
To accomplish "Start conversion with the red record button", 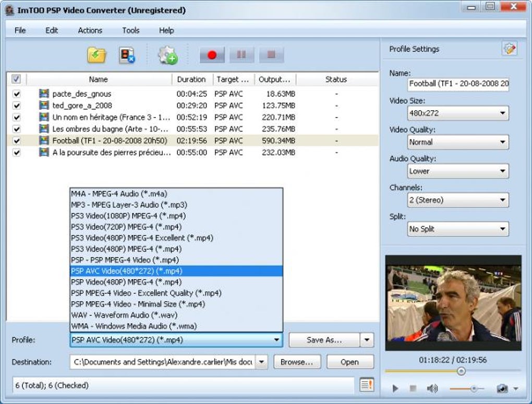I will click(212, 55).
